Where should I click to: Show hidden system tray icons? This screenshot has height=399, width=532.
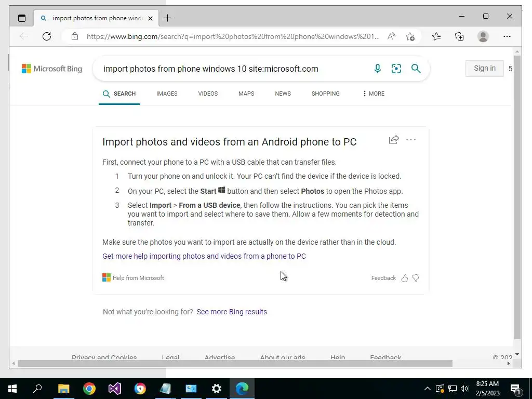pos(428,389)
